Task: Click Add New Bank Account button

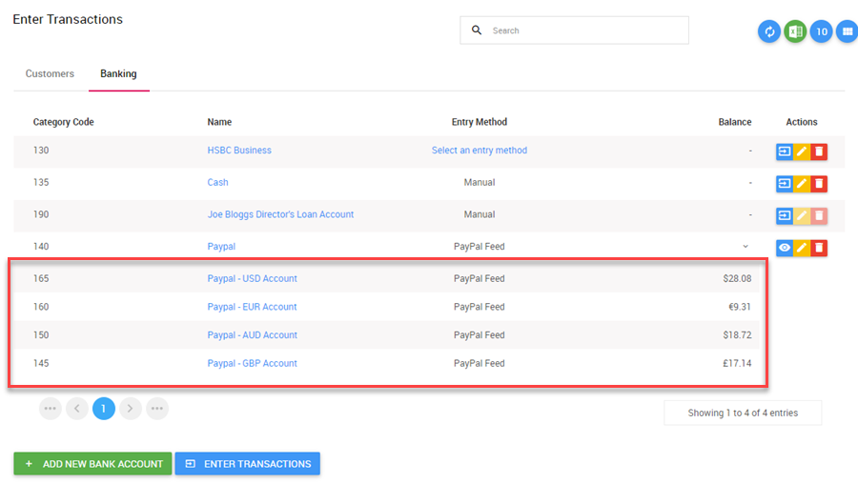Action: (x=92, y=464)
